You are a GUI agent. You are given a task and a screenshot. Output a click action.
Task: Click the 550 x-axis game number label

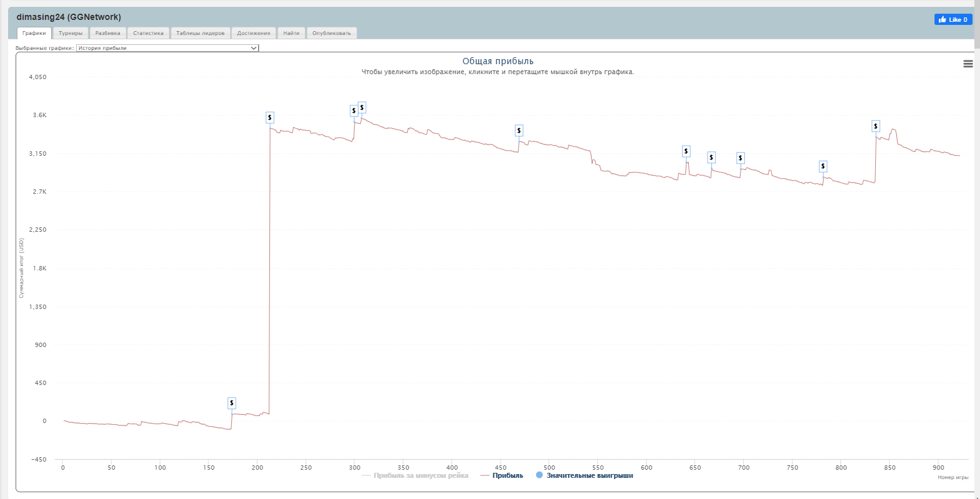tap(598, 467)
